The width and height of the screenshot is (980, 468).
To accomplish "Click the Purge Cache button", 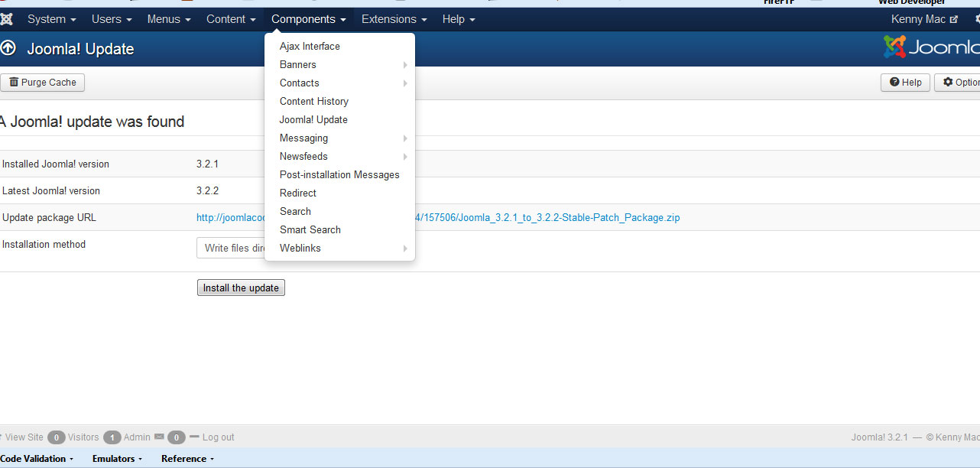I will 42,83.
